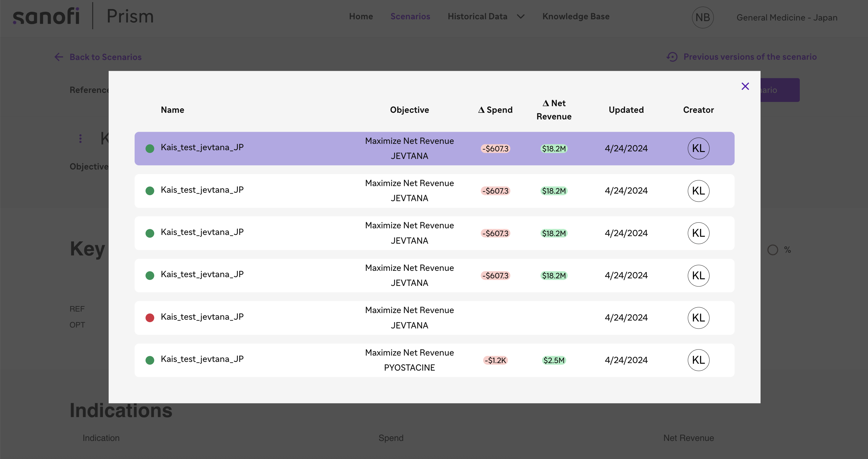
Task: Go to the Home tab
Action: (x=361, y=17)
